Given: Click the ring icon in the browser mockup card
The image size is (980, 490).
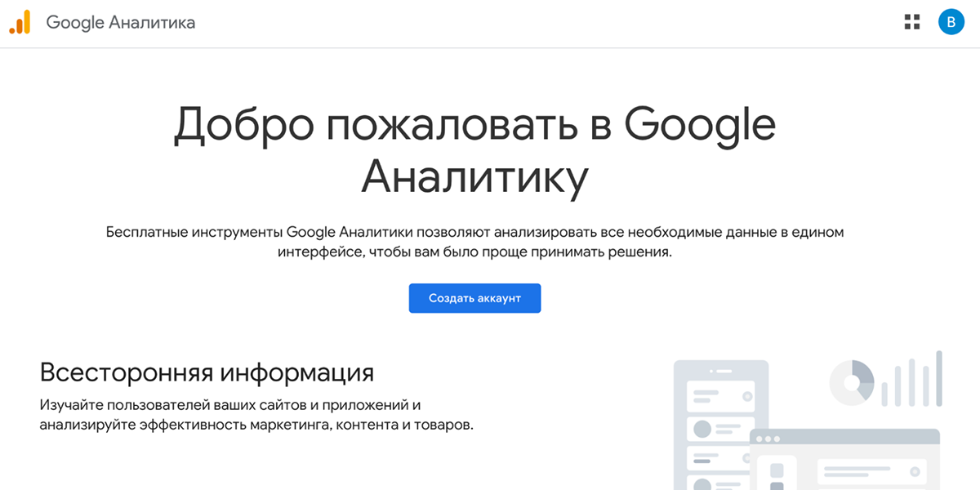Looking at the screenshot, I should click(916, 472).
